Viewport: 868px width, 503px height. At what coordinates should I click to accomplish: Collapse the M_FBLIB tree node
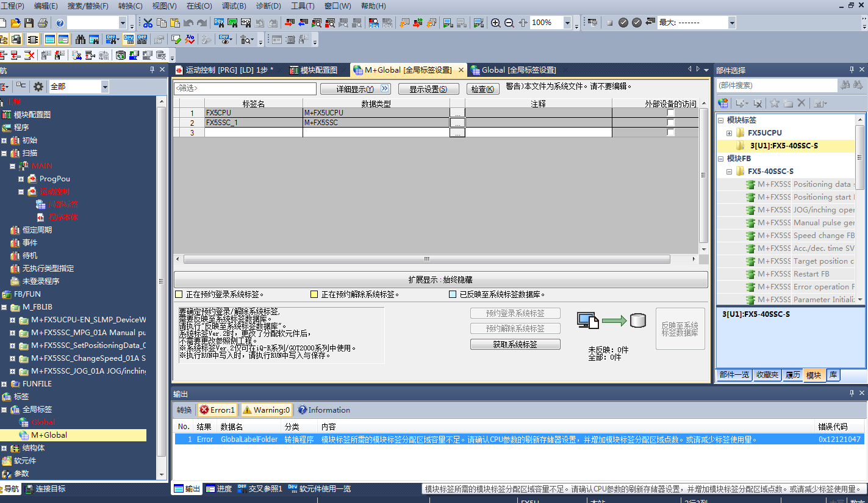coord(4,307)
